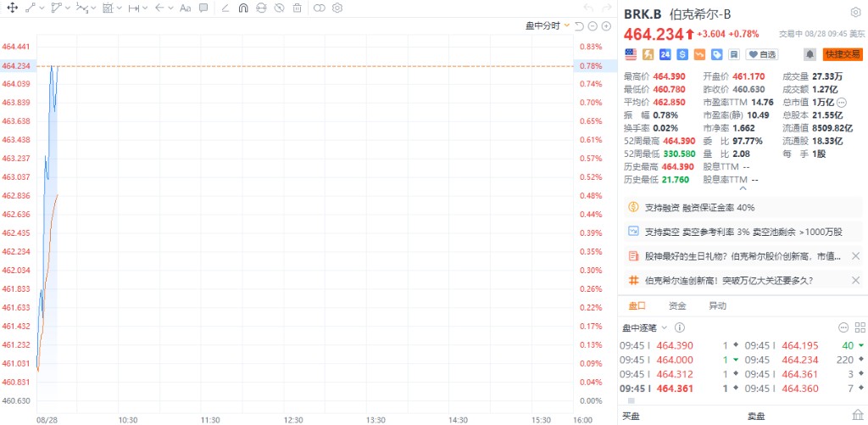Click the trash icon to delete drawings
868x425 pixels.
pyautogui.click(x=297, y=8)
